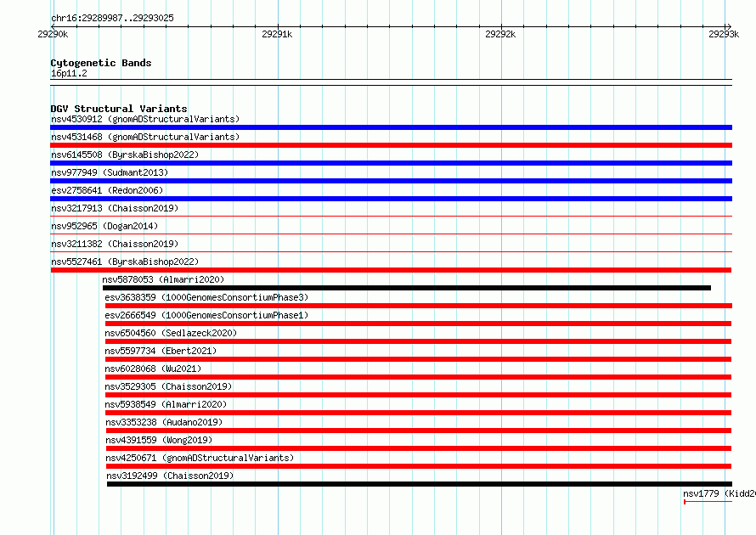
Task: Select the blue bar under nsv4530912
Action: [x=391, y=127]
